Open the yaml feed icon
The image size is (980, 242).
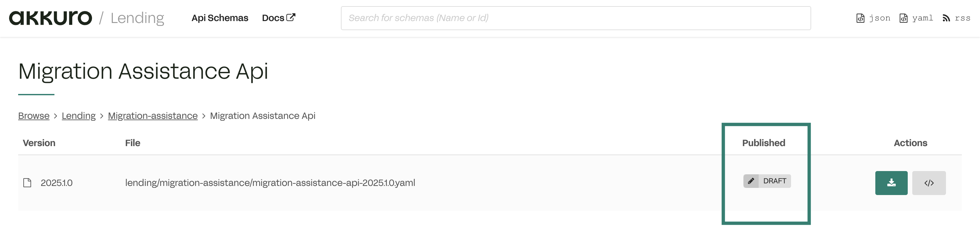(x=903, y=18)
